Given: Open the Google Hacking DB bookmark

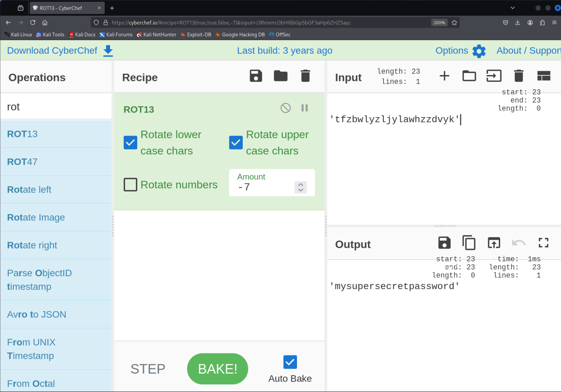Looking at the screenshot, I should tap(240, 35).
